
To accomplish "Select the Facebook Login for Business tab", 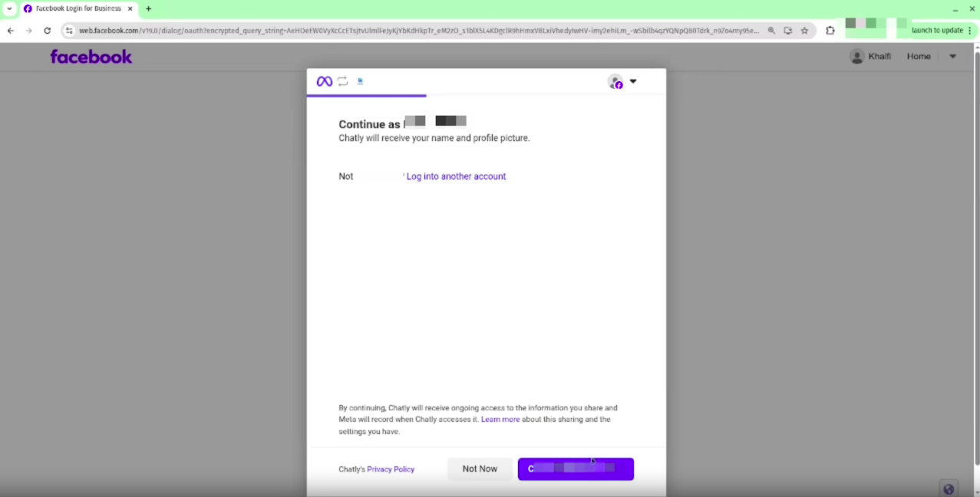I will [78, 9].
